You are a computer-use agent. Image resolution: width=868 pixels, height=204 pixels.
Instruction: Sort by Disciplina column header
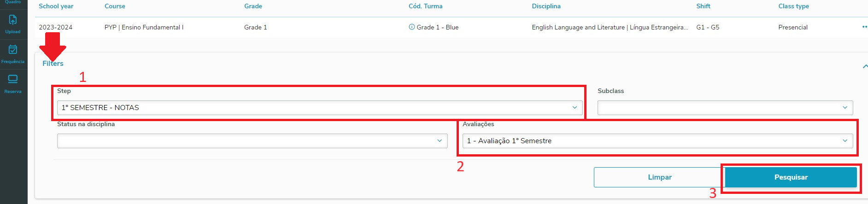point(546,6)
